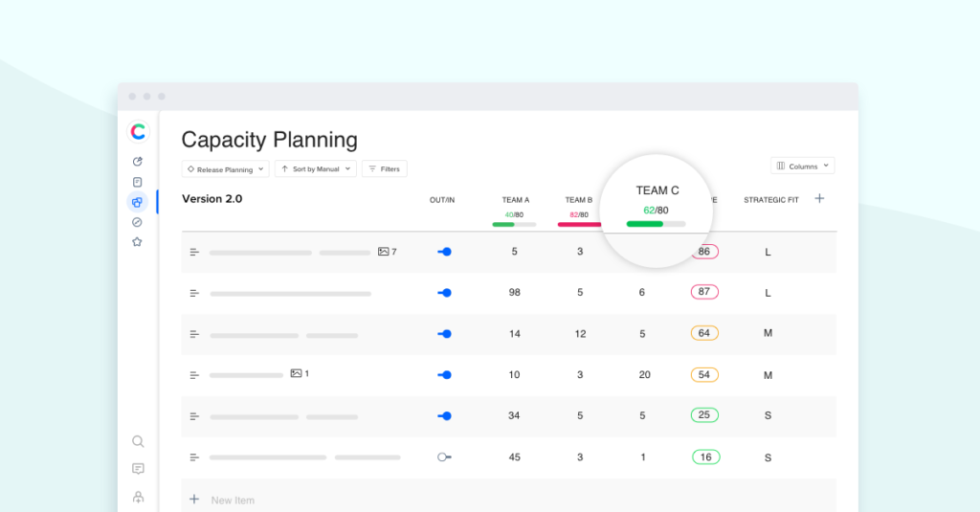
Task: Select the active capacity planning sidebar icon
Action: [x=138, y=202]
